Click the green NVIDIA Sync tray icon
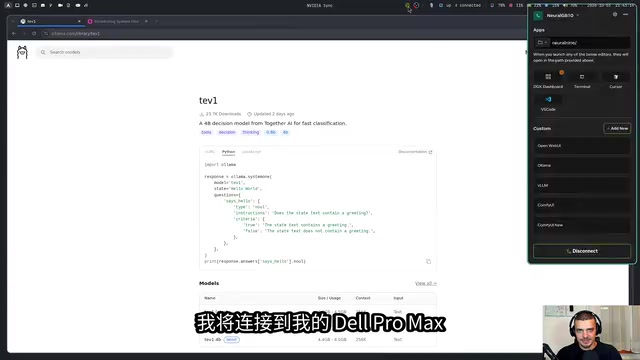This screenshot has width=640, height=360. point(407,5)
